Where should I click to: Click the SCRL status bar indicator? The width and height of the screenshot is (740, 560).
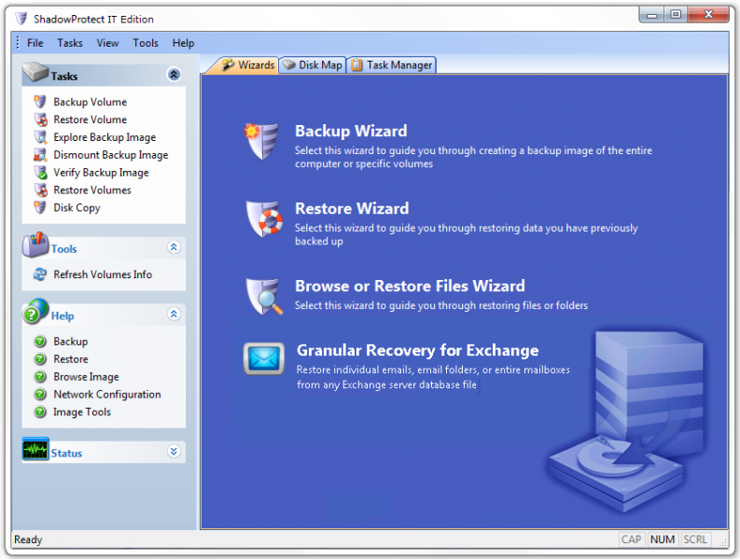[x=695, y=539]
